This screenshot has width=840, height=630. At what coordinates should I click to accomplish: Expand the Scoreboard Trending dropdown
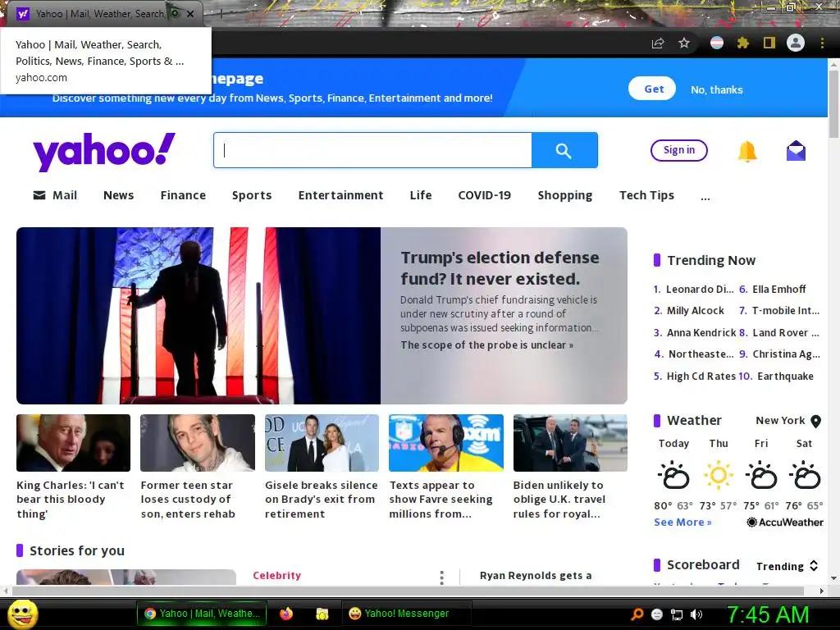[x=787, y=566]
